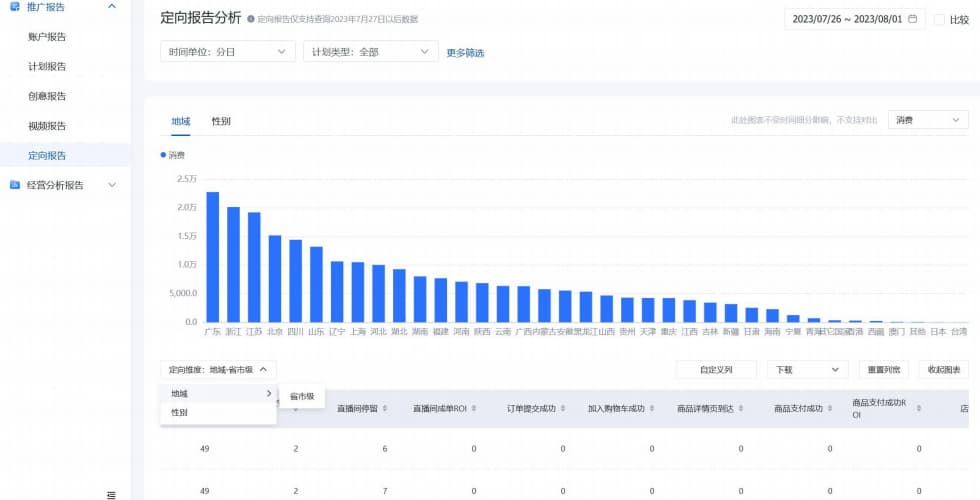
Task: Click the info icon beside 定向报告分析 title
Action: pos(251,19)
